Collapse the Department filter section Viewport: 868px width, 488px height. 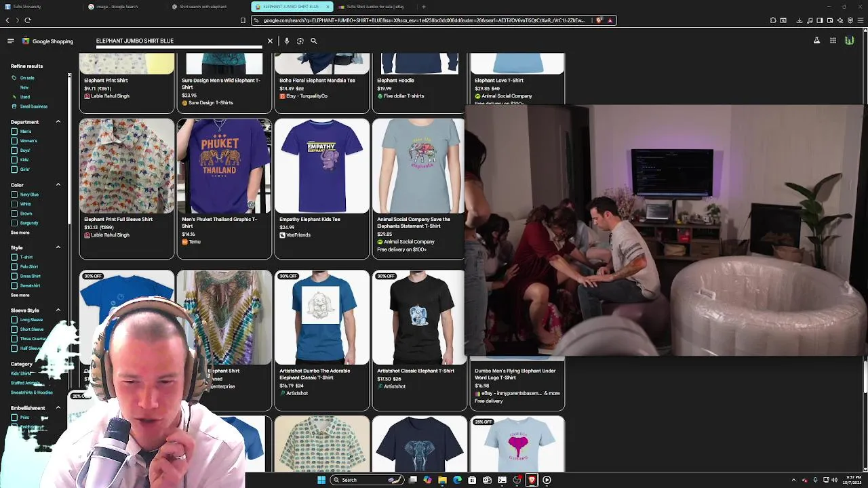[x=58, y=122]
